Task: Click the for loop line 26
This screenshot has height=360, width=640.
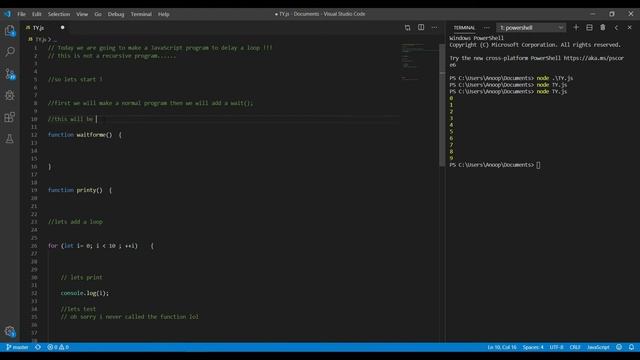Action: tap(101, 246)
